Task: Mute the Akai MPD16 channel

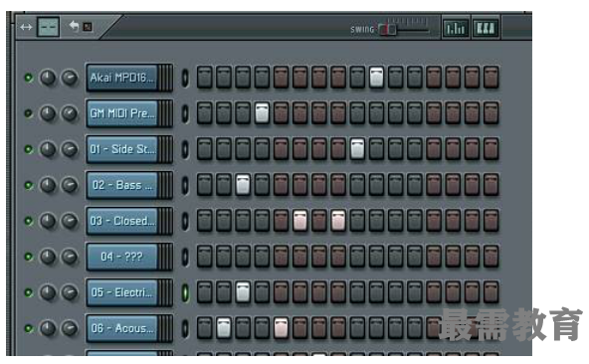Action: tap(28, 78)
